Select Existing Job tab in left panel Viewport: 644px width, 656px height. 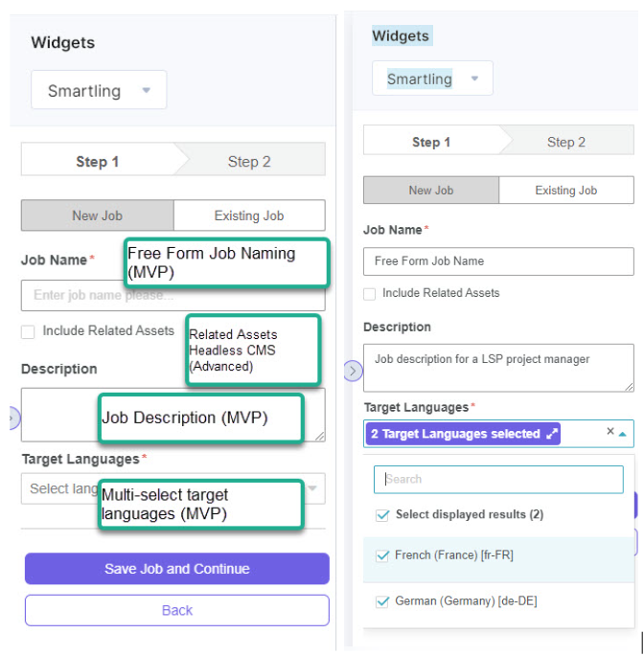click(249, 215)
